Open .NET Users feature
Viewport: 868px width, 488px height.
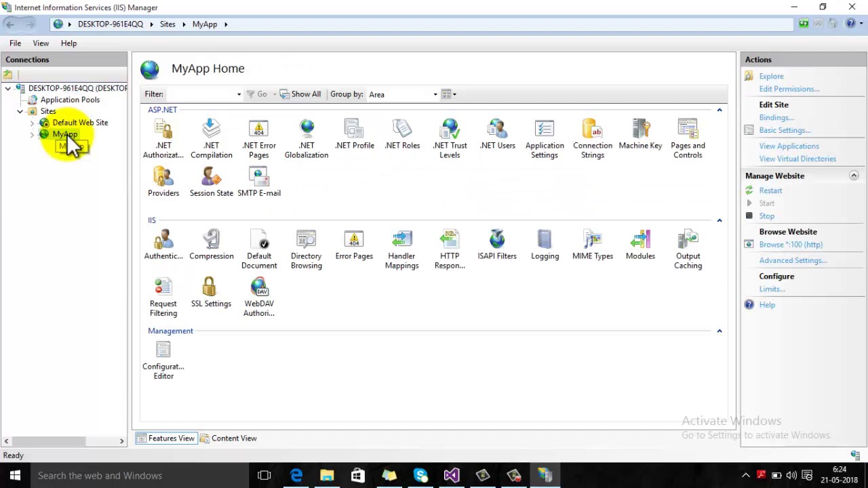click(x=497, y=135)
